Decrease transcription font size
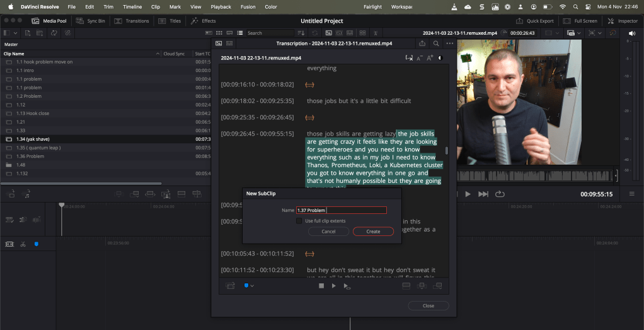The width and height of the screenshot is (644, 330). [419, 58]
